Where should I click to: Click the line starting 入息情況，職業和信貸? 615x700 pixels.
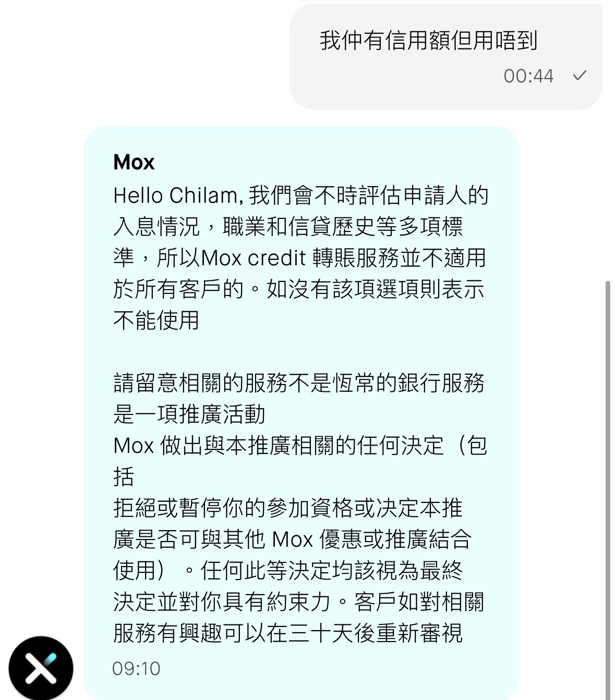pyautogui.click(x=288, y=226)
